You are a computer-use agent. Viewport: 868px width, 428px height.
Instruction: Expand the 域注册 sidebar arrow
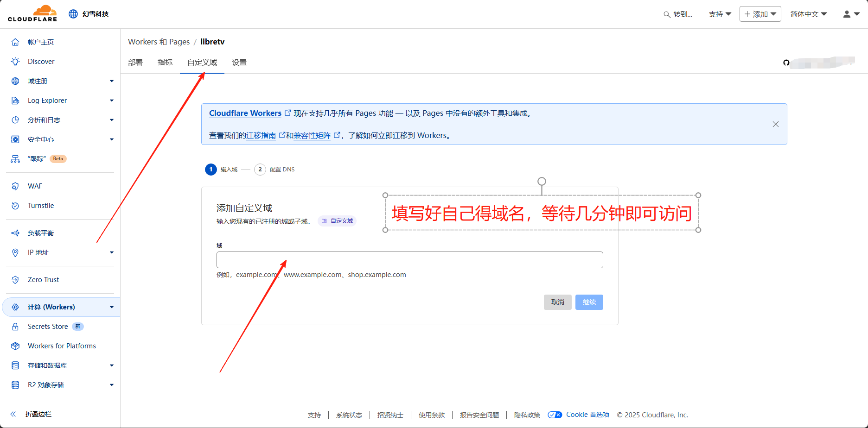[x=112, y=81]
